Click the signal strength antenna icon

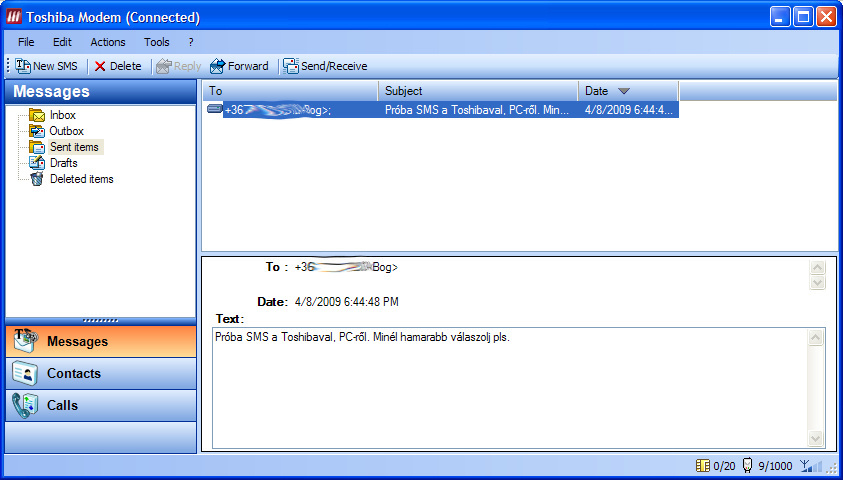pyautogui.click(x=811, y=465)
